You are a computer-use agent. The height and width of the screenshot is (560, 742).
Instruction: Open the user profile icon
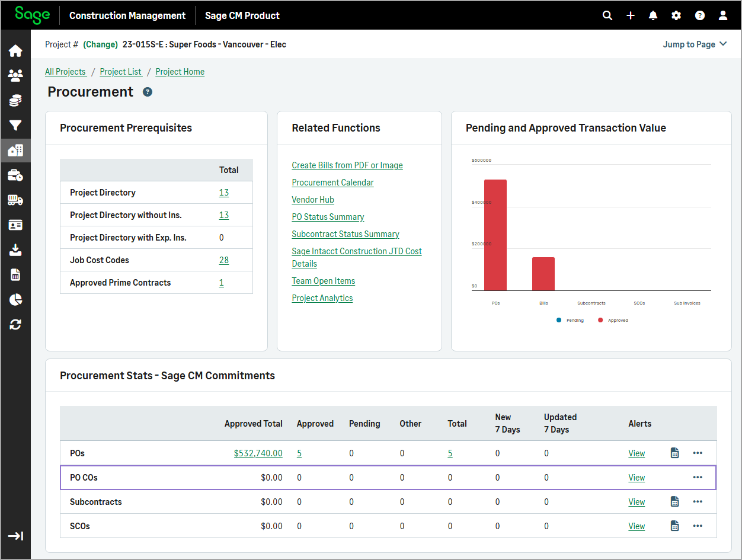pyautogui.click(x=723, y=15)
